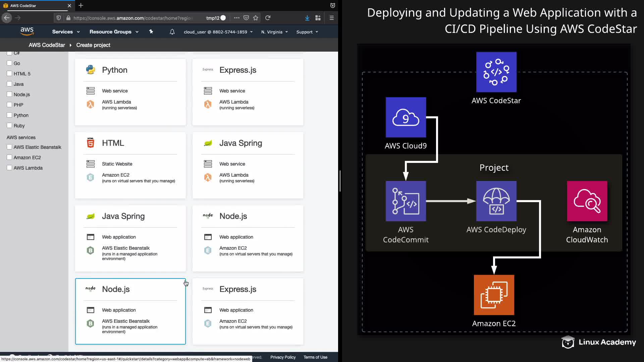Screen dimensions: 644x362
Task: Expand the Services dropdown menu
Action: pos(66,32)
